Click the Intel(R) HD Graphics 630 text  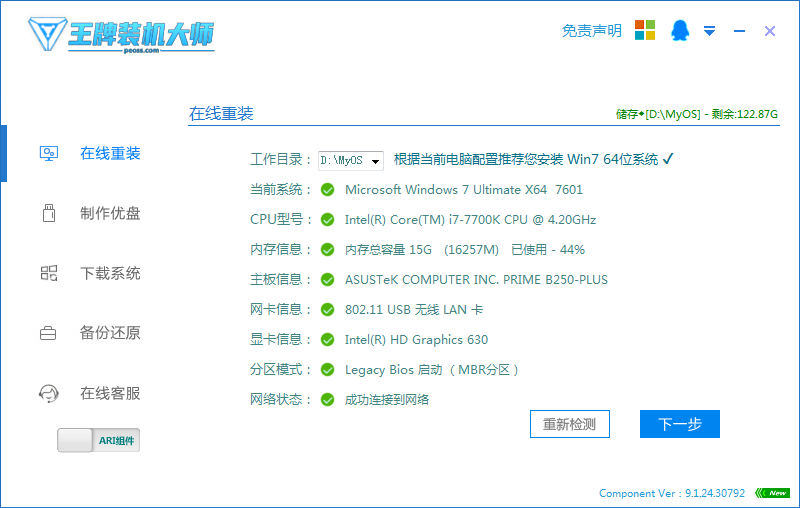(x=416, y=340)
